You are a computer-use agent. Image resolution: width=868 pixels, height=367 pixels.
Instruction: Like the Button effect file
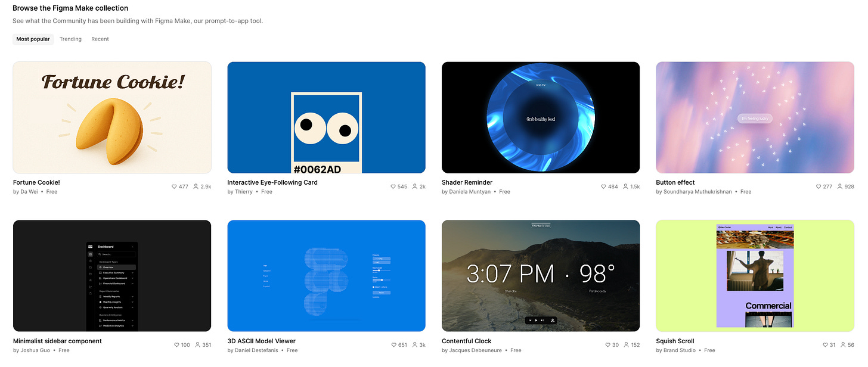[819, 186]
